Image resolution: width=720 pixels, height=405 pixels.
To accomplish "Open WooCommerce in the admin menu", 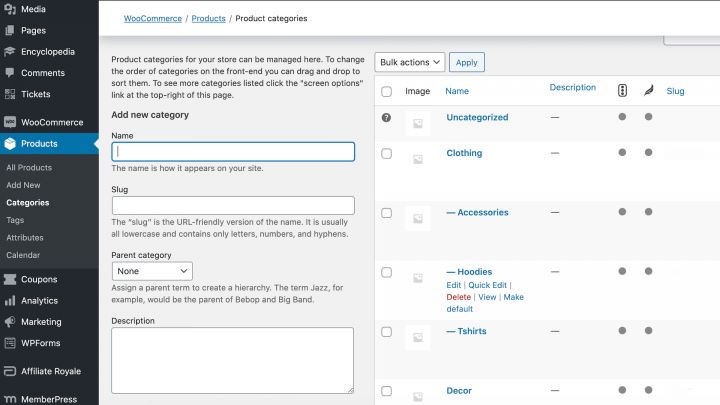I will (52, 122).
